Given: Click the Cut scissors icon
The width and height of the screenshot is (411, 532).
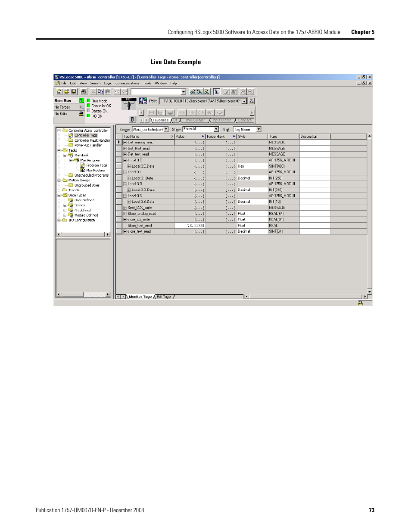Looking at the screenshot, I should 93,92.
